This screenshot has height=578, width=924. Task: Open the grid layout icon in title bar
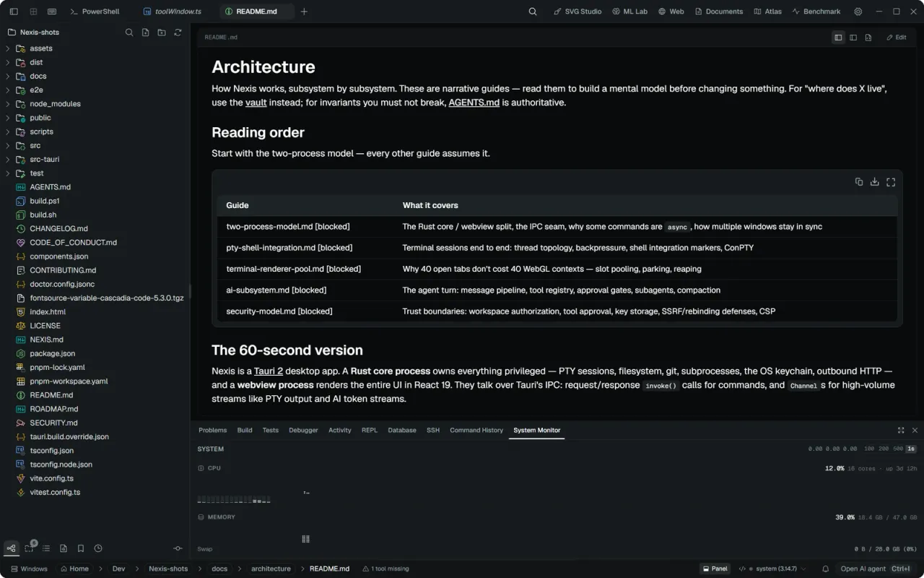pos(32,12)
